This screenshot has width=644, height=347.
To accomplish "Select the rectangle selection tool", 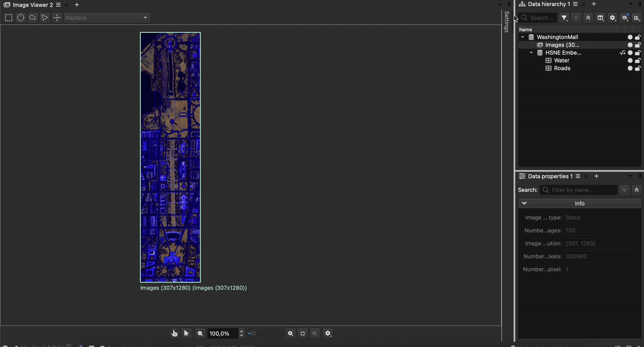I will pos(8,17).
